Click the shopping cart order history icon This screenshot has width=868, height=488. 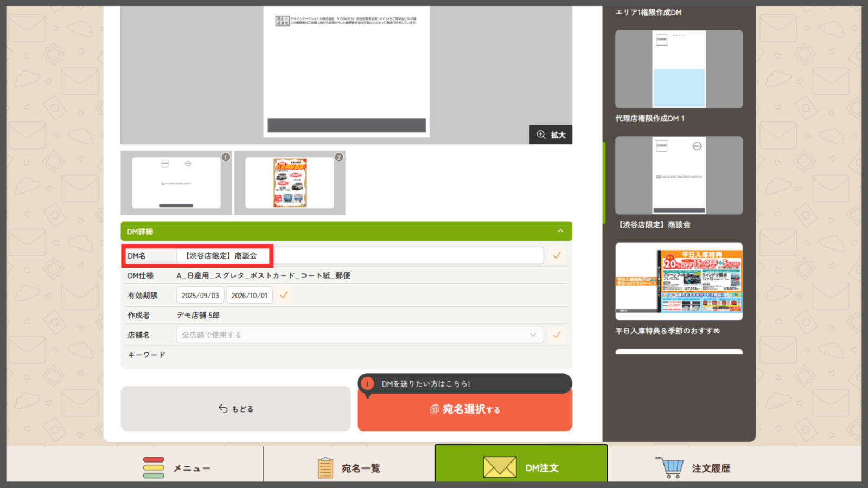670,467
